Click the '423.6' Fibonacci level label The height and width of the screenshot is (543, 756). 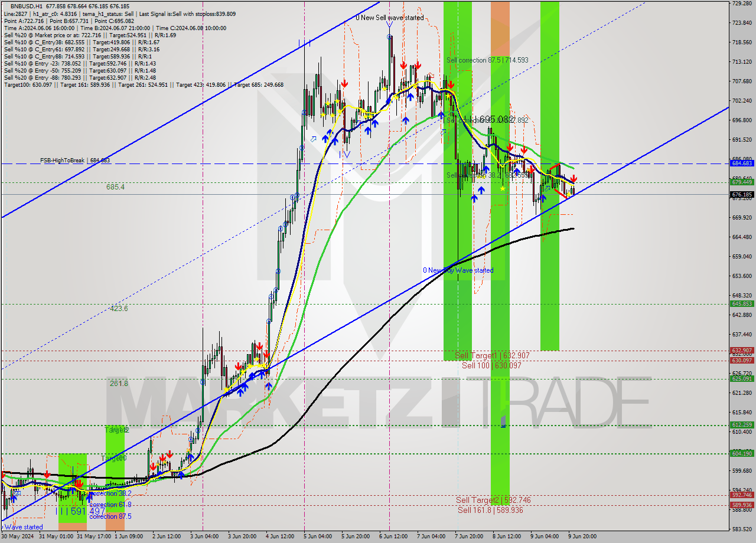(118, 308)
